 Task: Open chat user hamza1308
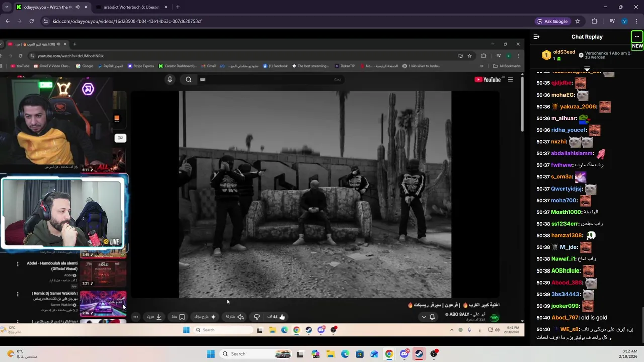click(567, 235)
